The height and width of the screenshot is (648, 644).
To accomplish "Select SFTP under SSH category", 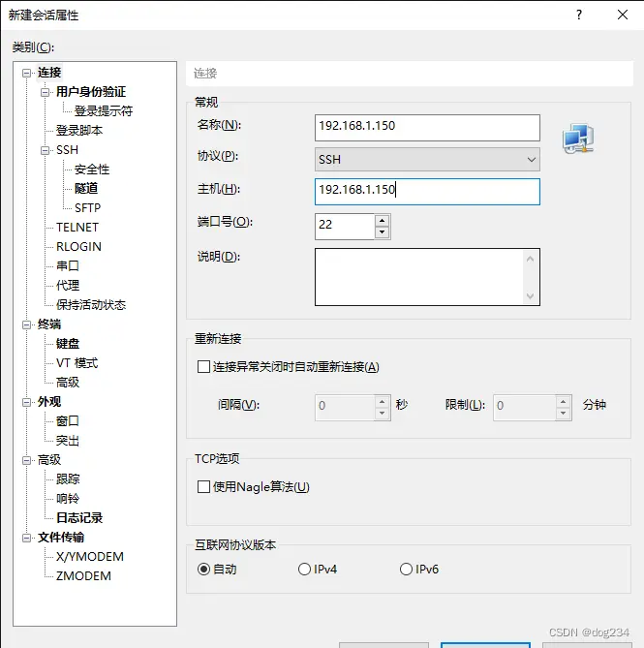I will tap(87, 208).
